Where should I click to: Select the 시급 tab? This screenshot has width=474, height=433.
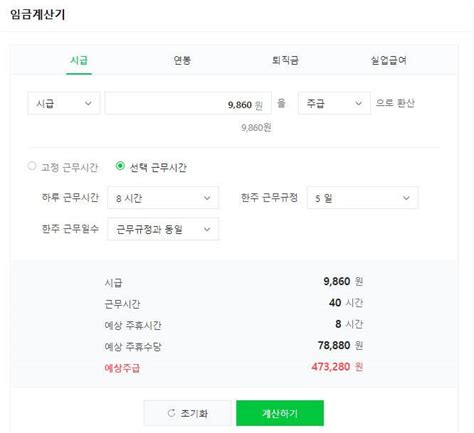[79, 60]
